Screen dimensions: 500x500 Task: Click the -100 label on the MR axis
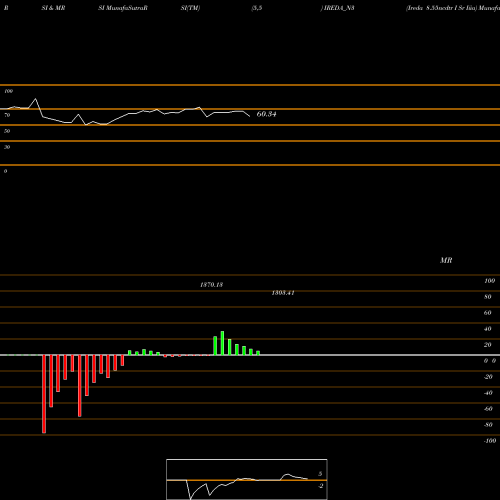490,441
